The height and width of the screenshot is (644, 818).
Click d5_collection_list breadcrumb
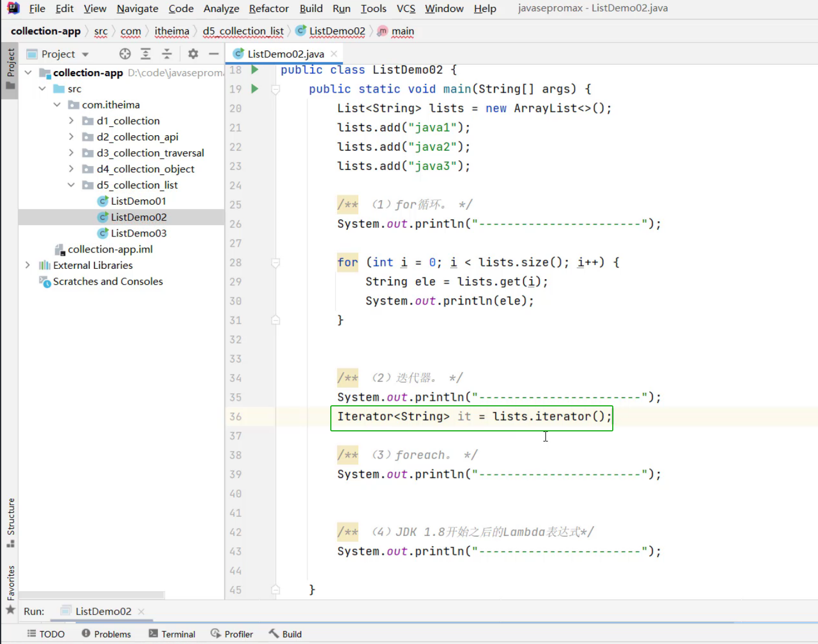click(243, 31)
